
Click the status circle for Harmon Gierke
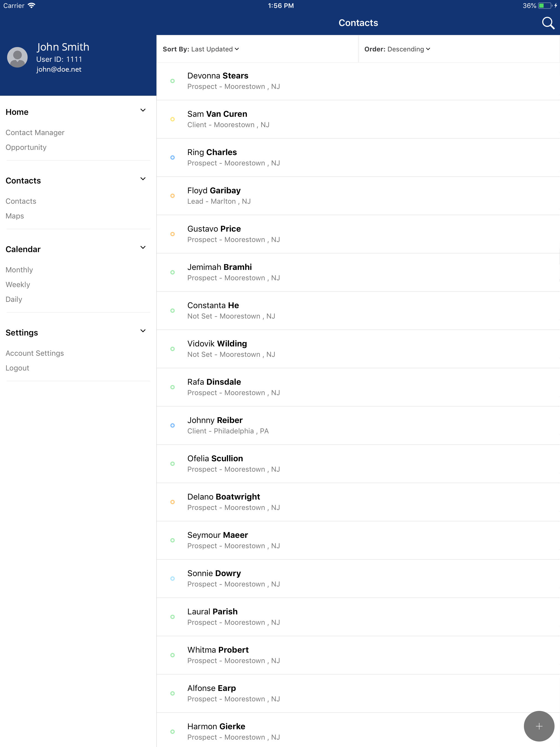[x=172, y=731]
